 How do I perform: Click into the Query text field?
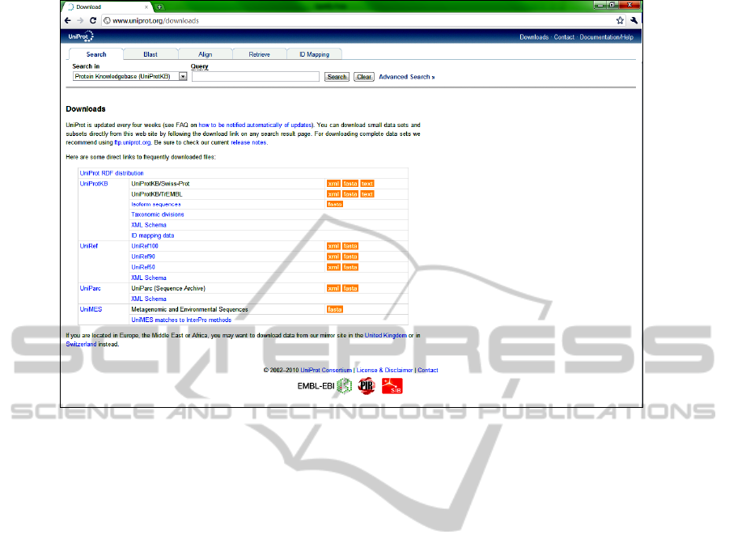coord(255,77)
